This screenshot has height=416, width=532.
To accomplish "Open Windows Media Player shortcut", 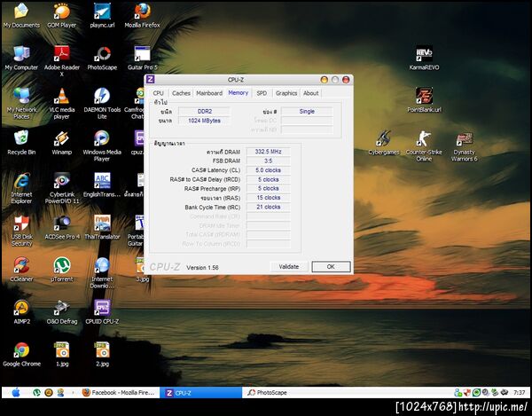I will (102, 145).
